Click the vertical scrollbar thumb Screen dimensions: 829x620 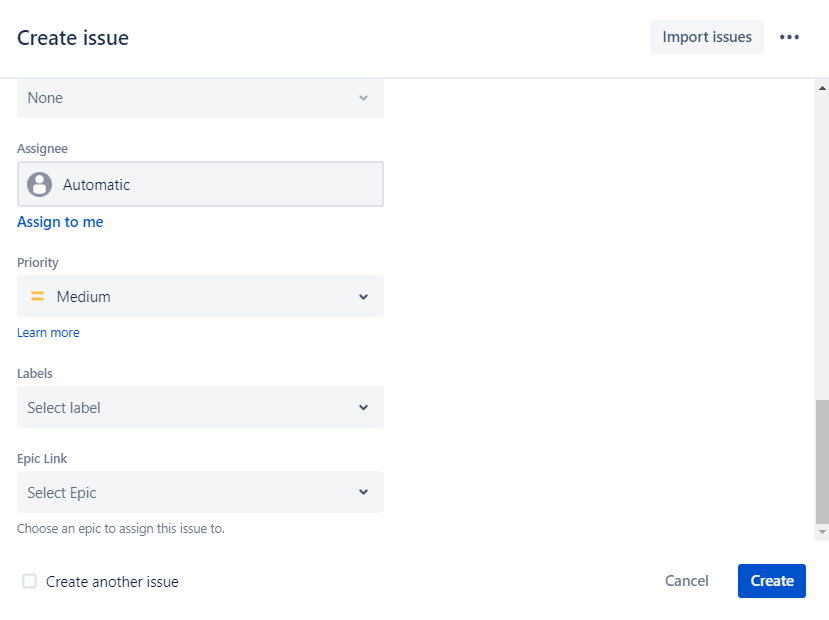[822, 460]
